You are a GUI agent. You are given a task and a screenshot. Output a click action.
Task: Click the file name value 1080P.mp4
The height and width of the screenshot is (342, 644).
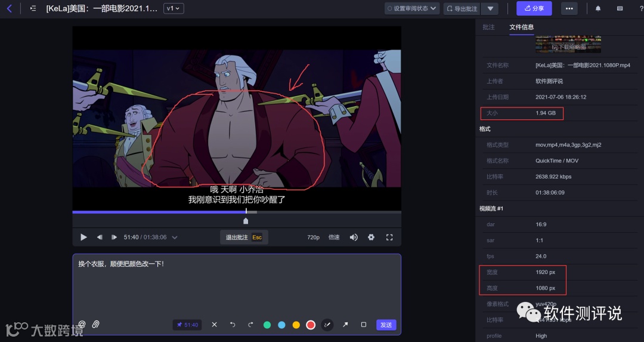pos(583,66)
